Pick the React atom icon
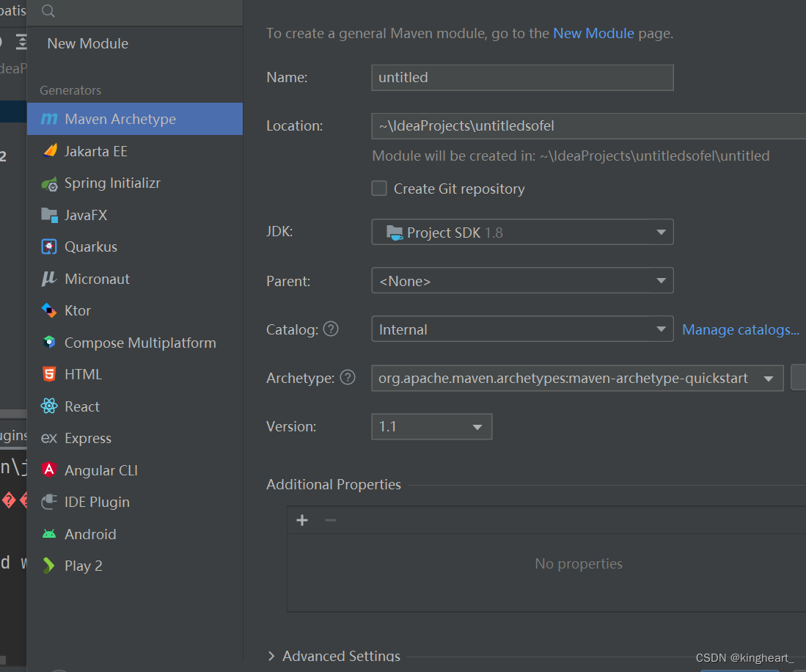 coord(49,406)
